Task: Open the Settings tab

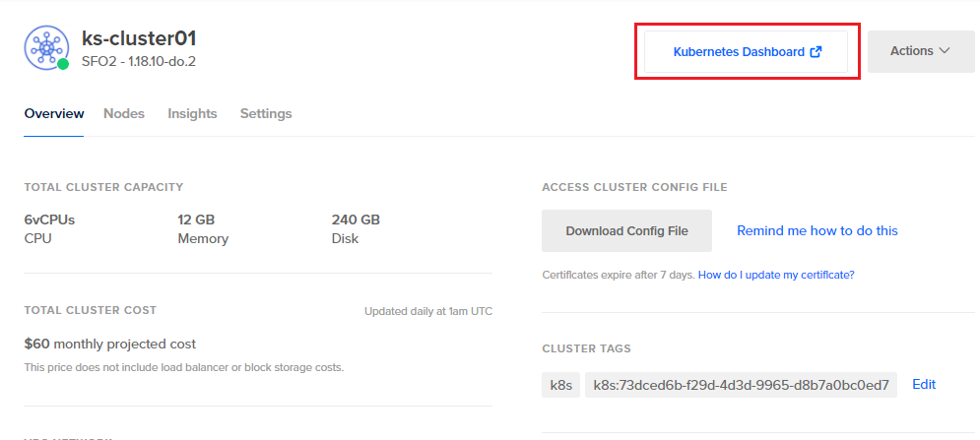Action: (x=266, y=114)
